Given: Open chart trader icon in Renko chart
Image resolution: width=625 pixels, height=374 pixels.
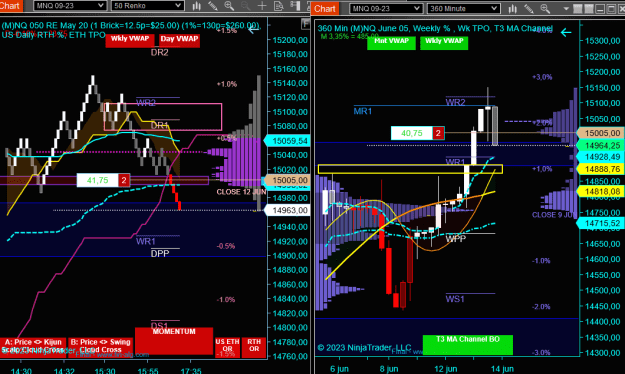Looking at the screenshot, I should [x=295, y=6].
